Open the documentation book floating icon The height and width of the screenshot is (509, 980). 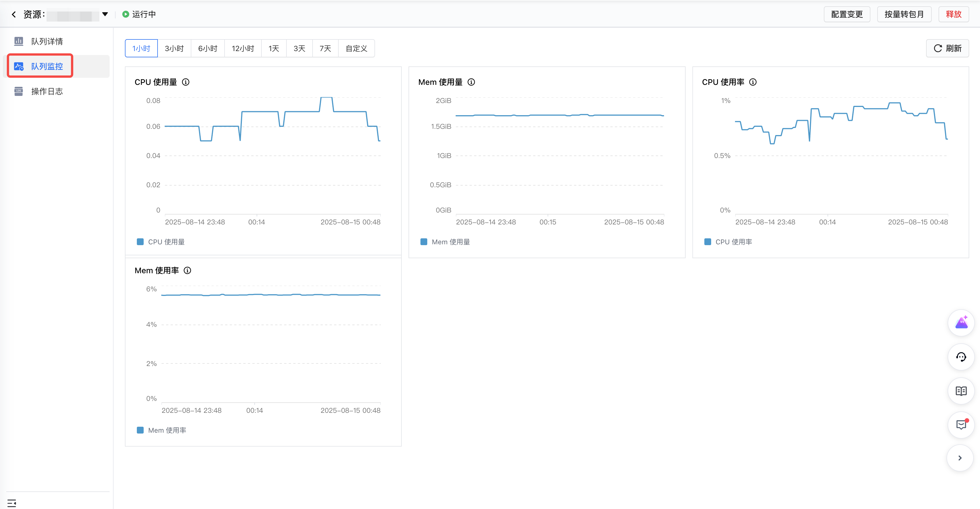click(961, 391)
